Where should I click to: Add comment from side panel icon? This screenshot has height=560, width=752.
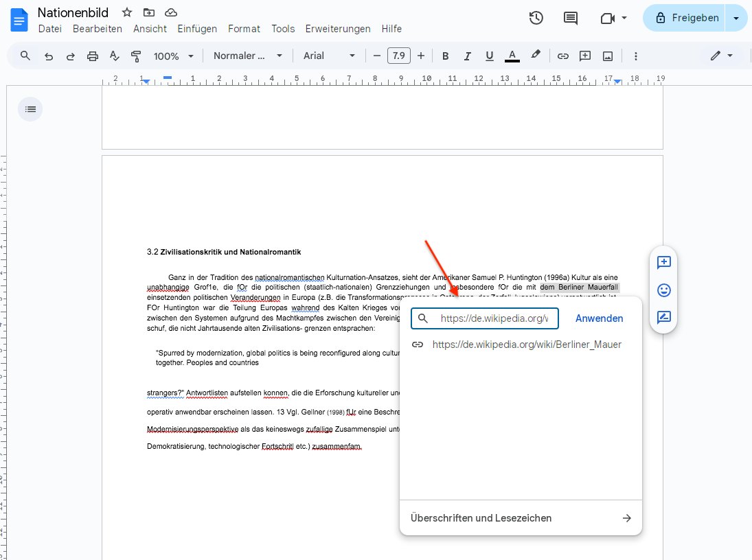click(x=664, y=261)
